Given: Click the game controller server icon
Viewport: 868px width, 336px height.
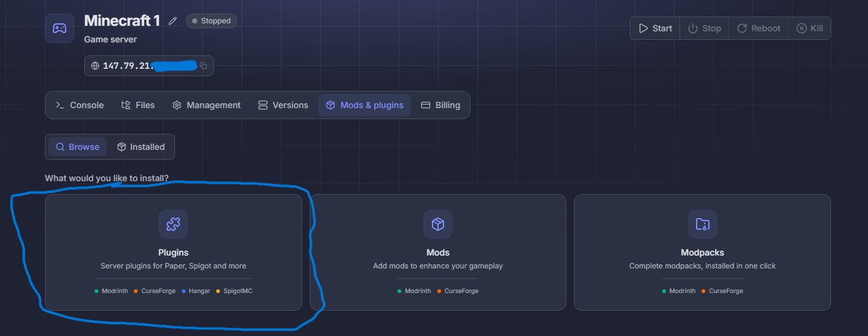Looking at the screenshot, I should pyautogui.click(x=60, y=28).
